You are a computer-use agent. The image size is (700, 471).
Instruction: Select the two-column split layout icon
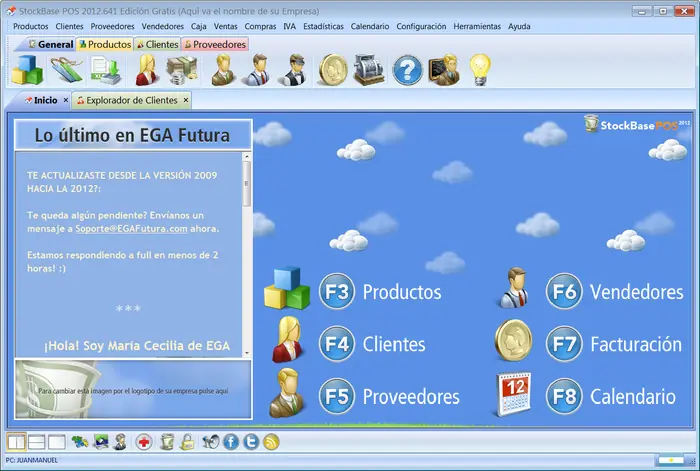[x=16, y=442]
